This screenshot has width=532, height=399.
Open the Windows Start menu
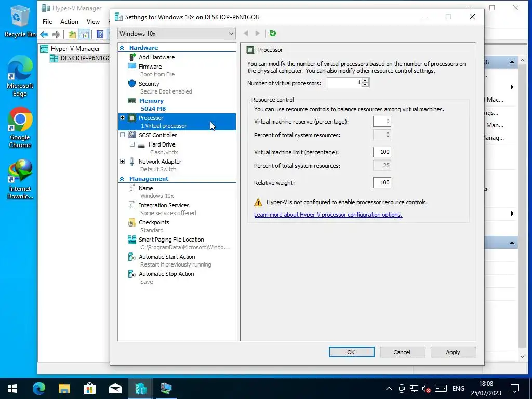click(12, 388)
